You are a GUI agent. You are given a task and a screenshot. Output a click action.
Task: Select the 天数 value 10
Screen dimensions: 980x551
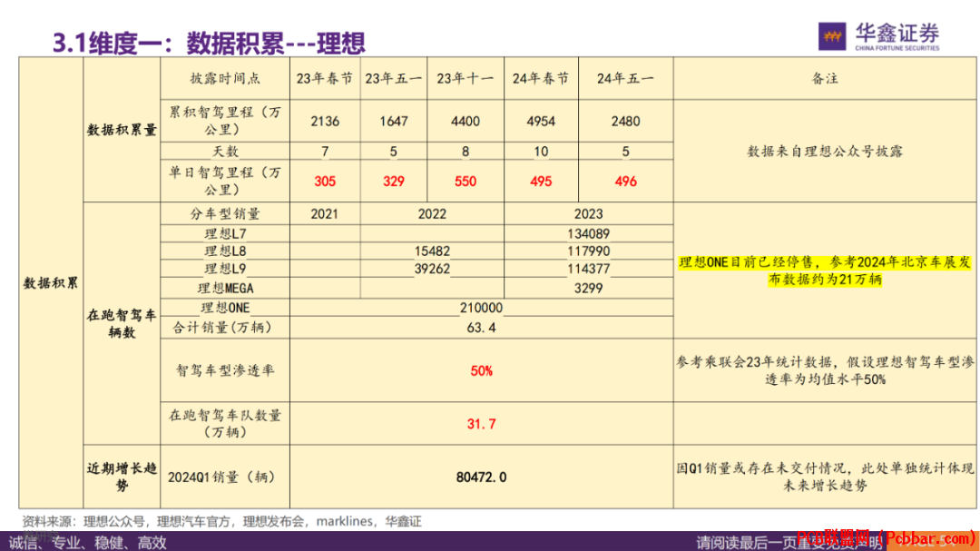pyautogui.click(x=541, y=152)
